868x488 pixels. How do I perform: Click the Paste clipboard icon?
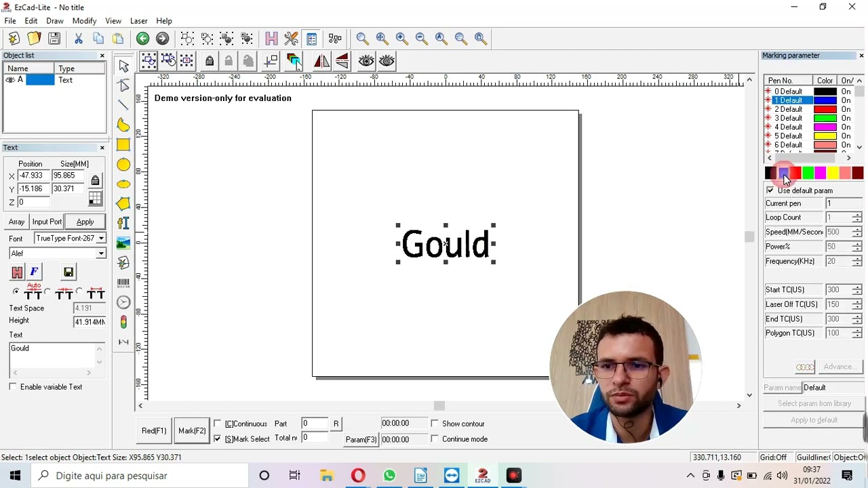[x=118, y=39]
